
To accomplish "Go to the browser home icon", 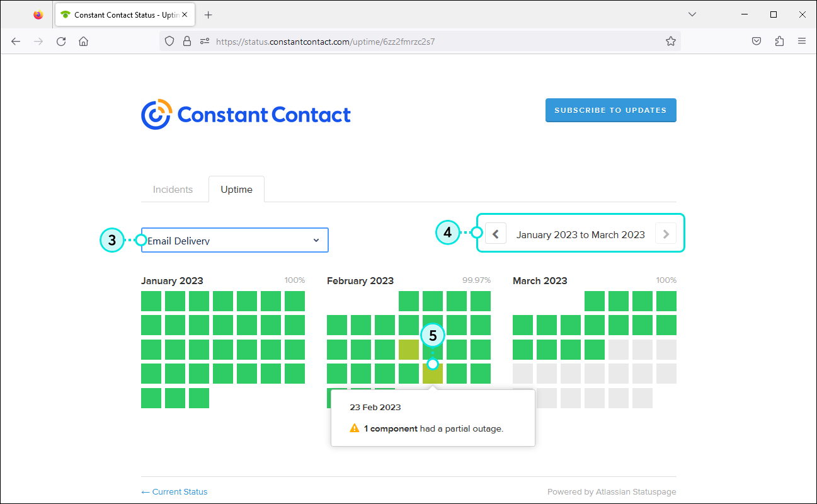I will pos(83,41).
